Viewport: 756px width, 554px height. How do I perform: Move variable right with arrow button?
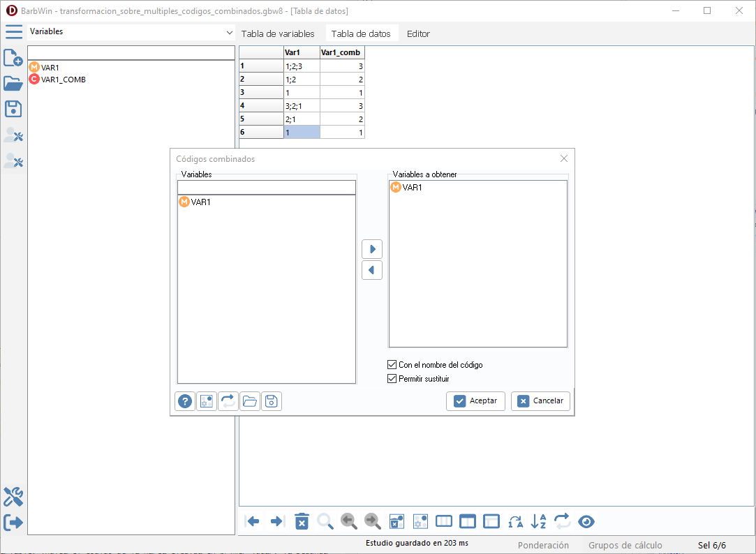[x=372, y=249]
